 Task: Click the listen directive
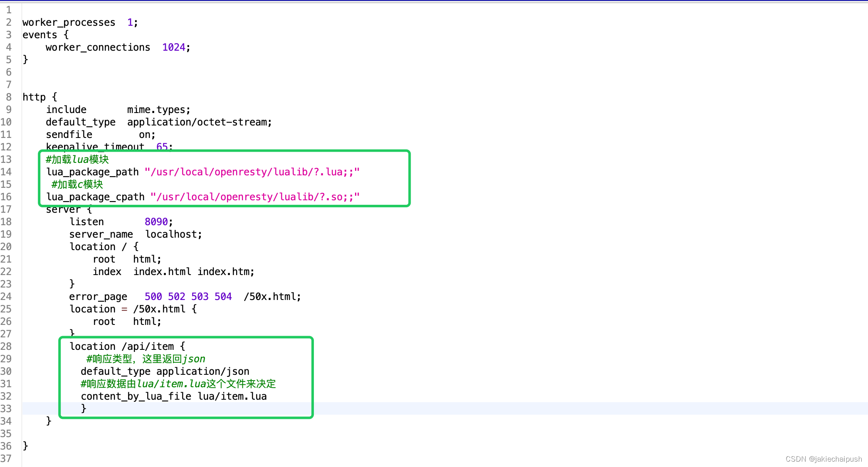pyautogui.click(x=86, y=222)
